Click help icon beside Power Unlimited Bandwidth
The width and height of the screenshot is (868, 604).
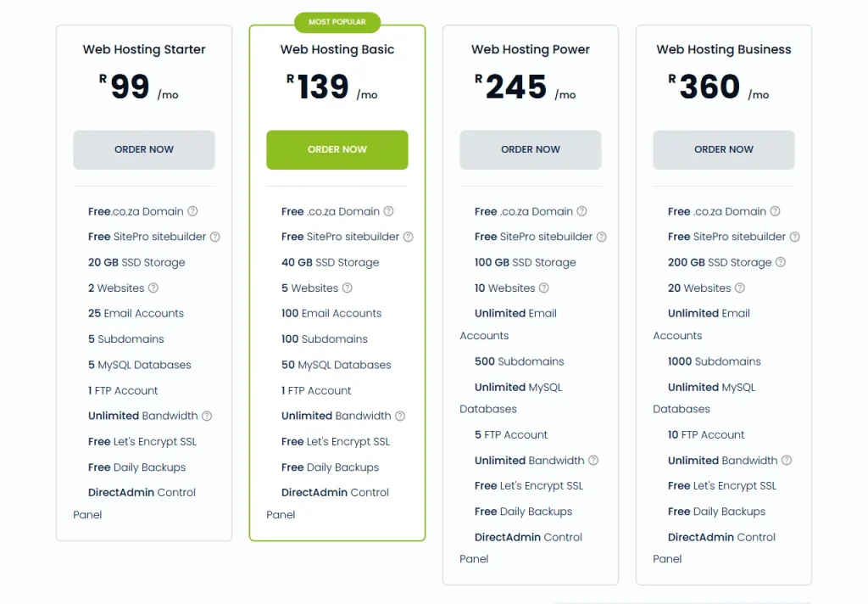593,461
